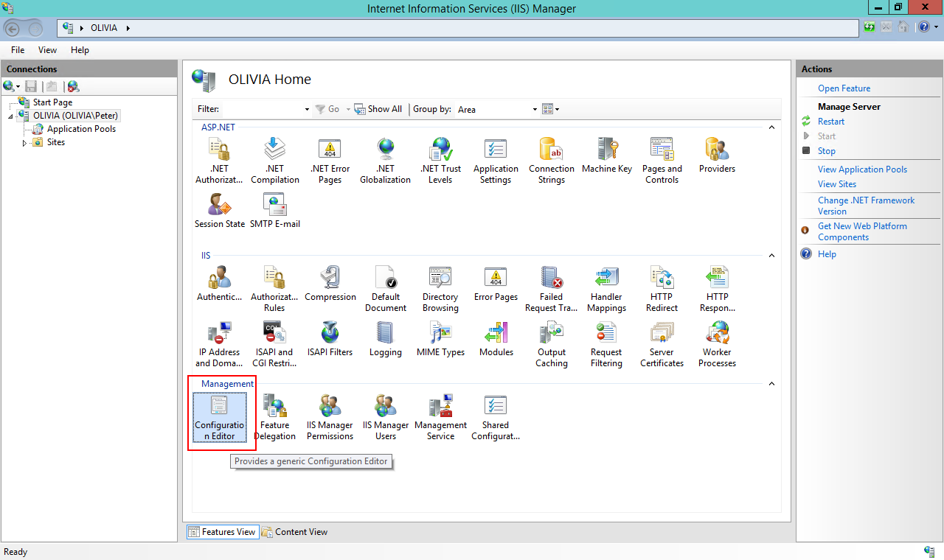Click Open Feature action link

point(844,88)
